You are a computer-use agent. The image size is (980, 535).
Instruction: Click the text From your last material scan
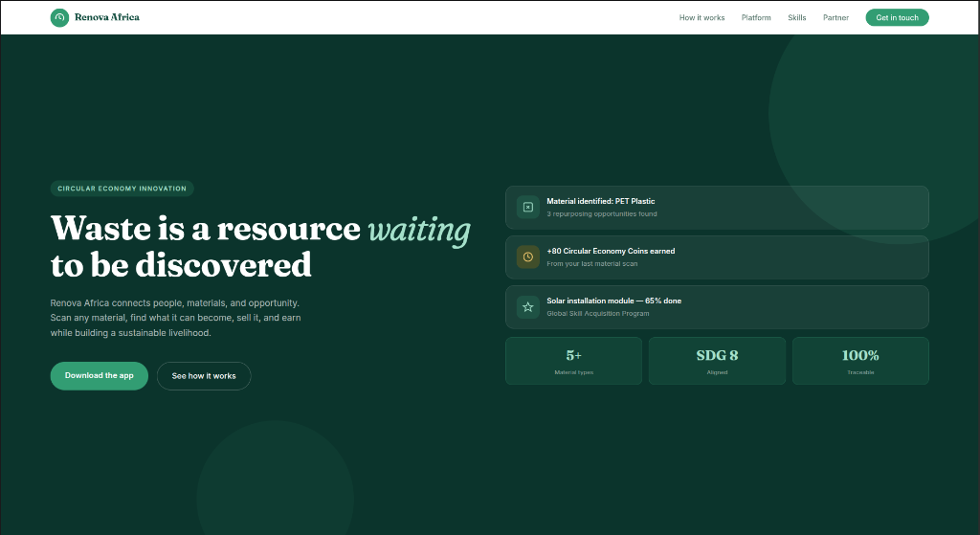pos(592,264)
